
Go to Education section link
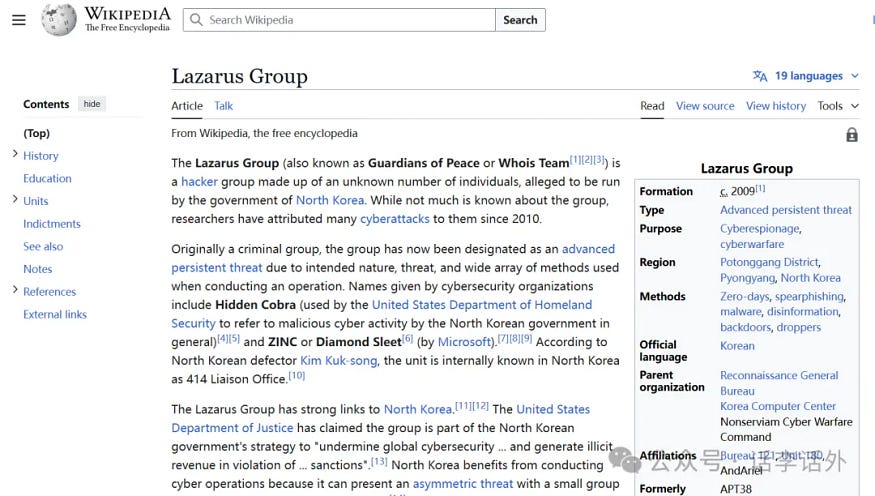pos(47,179)
